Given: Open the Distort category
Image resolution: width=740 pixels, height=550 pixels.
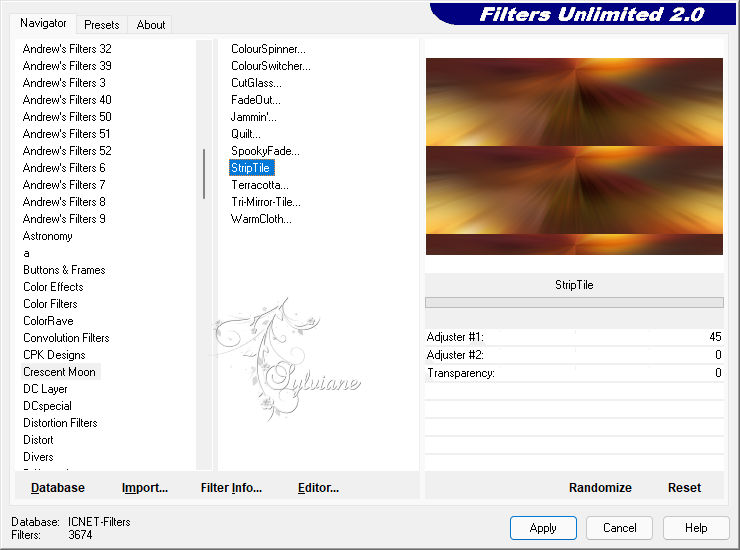Looking at the screenshot, I should pyautogui.click(x=38, y=440).
